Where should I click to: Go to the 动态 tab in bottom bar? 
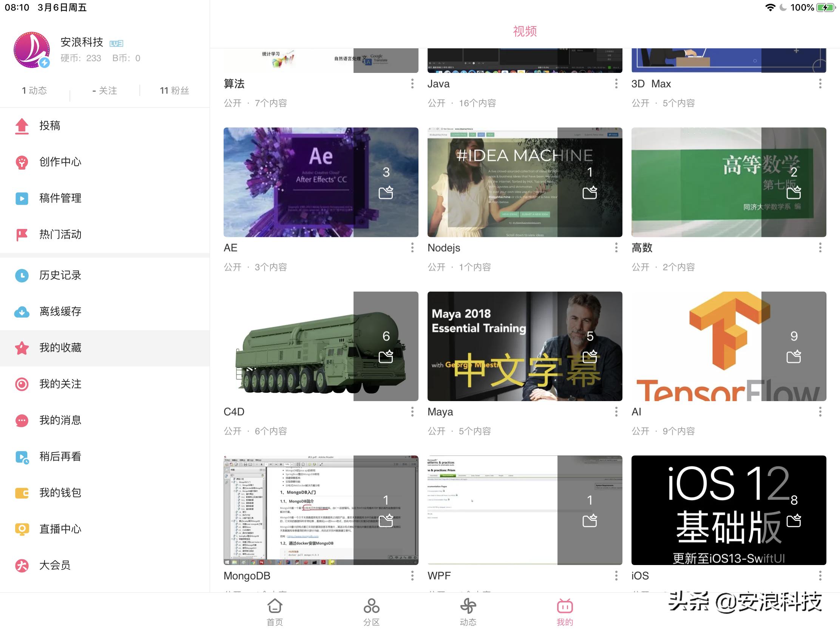pos(468,612)
